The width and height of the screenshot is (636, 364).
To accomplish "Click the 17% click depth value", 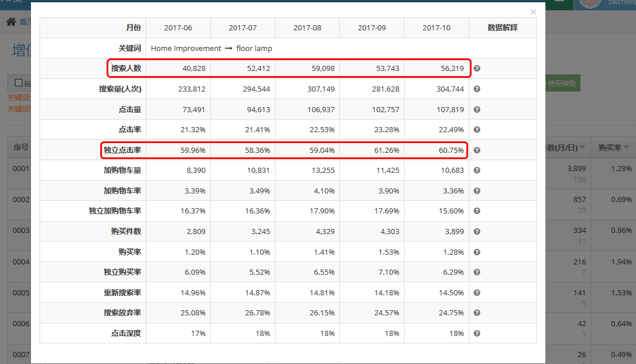I will (198, 333).
